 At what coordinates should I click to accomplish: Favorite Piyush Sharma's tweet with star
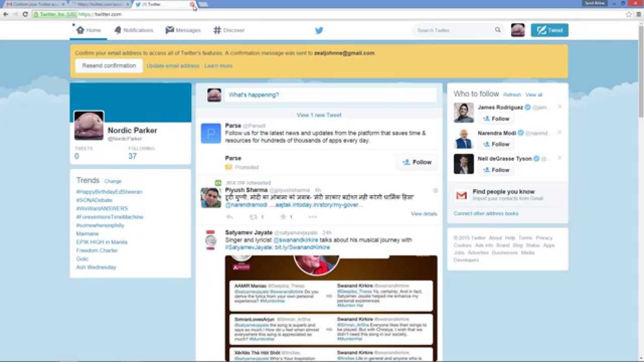coord(283,217)
